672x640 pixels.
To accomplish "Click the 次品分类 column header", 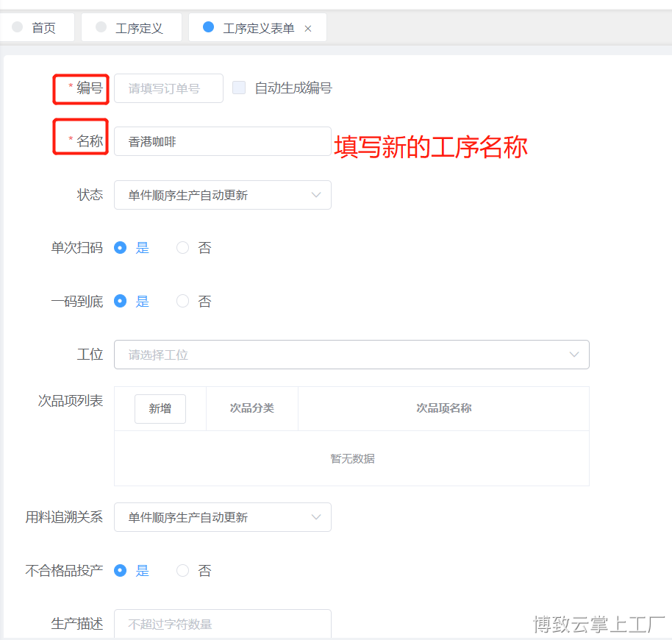I will point(252,408).
